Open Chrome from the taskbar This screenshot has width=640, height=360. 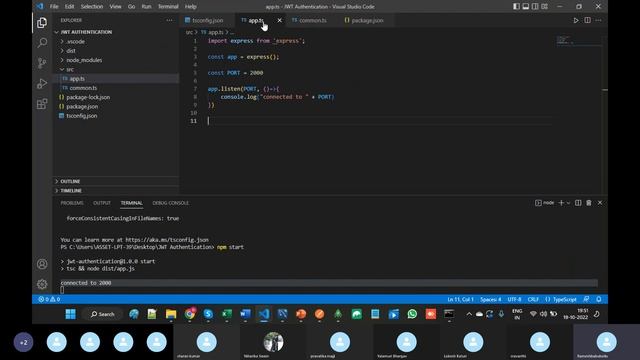point(190,314)
